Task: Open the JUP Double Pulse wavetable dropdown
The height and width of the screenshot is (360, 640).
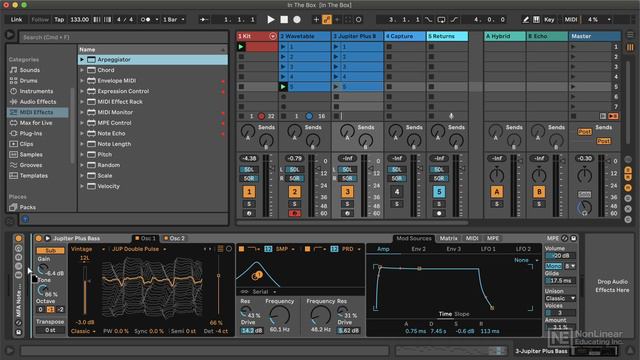Action: point(139,249)
